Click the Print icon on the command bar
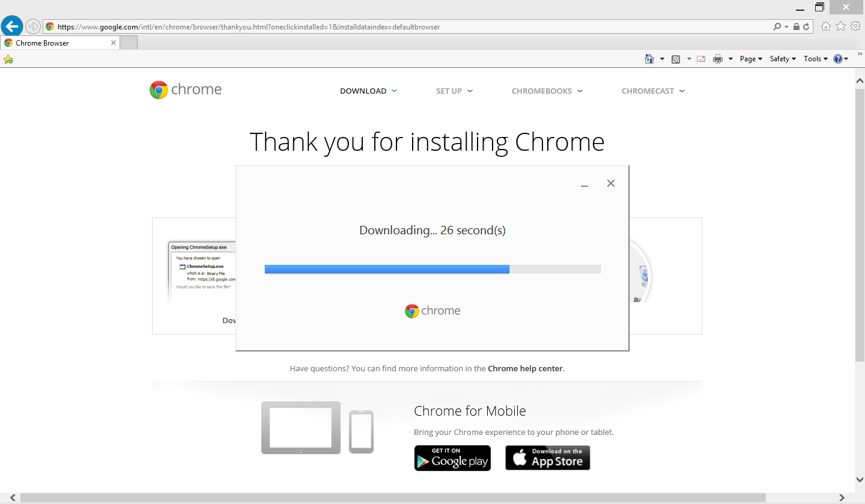The image size is (865, 504). point(717,58)
